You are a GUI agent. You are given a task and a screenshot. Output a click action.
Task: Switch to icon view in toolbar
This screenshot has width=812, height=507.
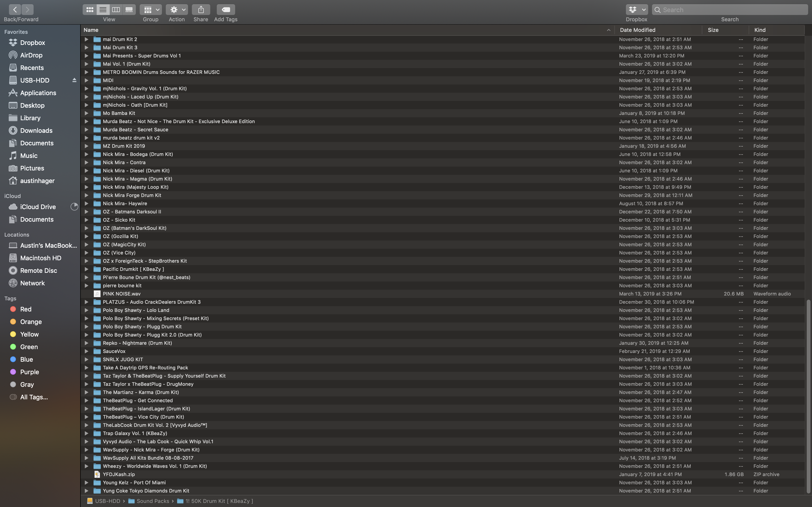90,10
